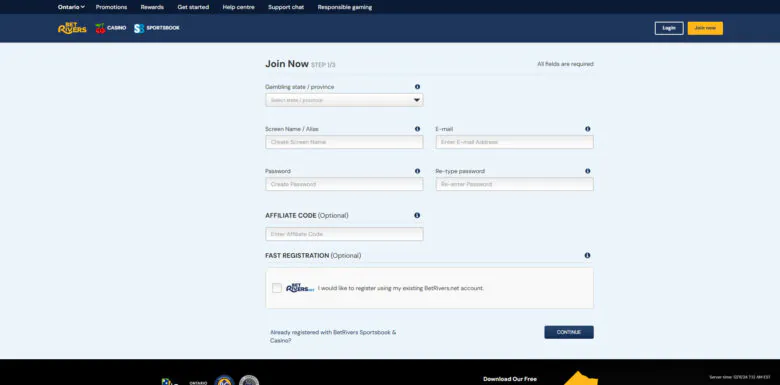This screenshot has height=385, width=780.
Task: Click Already registered with BetRivers link
Action: tap(333, 336)
